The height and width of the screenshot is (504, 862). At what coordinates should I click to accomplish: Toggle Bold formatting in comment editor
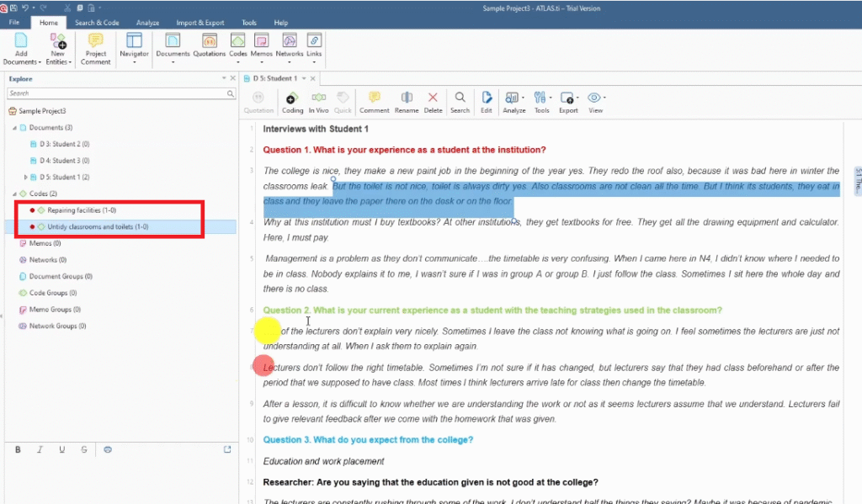click(x=18, y=450)
